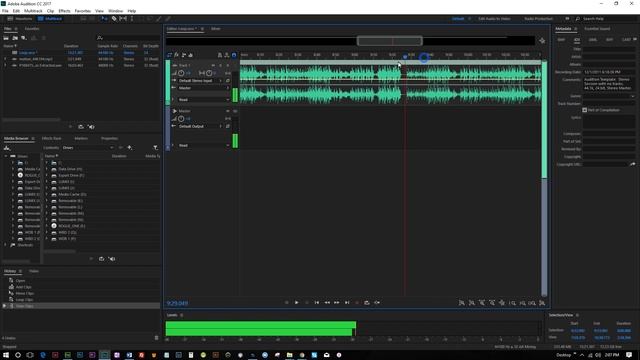Switch to Waveform editor view
The image size is (640, 360).
coord(20,19)
